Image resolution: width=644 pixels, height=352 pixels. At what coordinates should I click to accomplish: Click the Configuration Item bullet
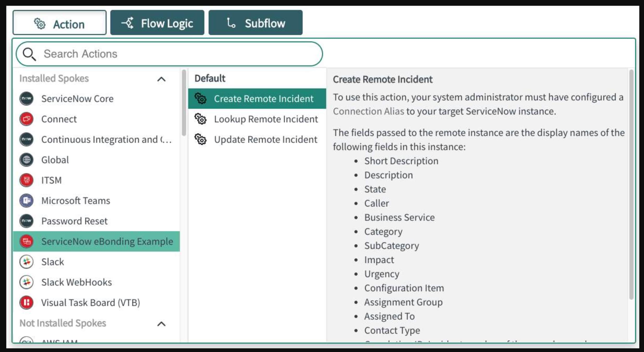click(x=404, y=288)
